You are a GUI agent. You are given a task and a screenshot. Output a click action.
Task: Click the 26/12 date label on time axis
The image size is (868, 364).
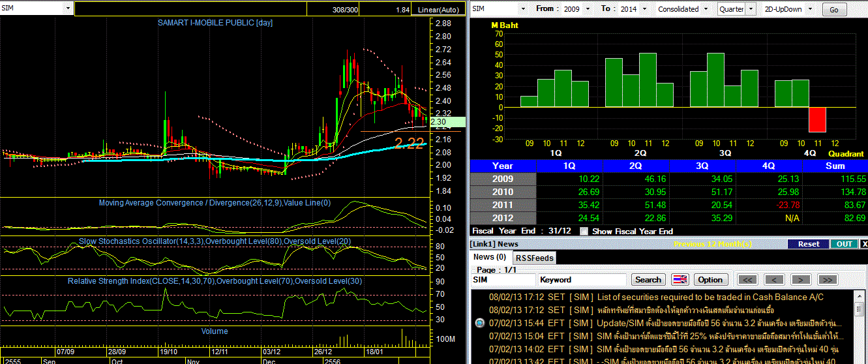tap(322, 351)
